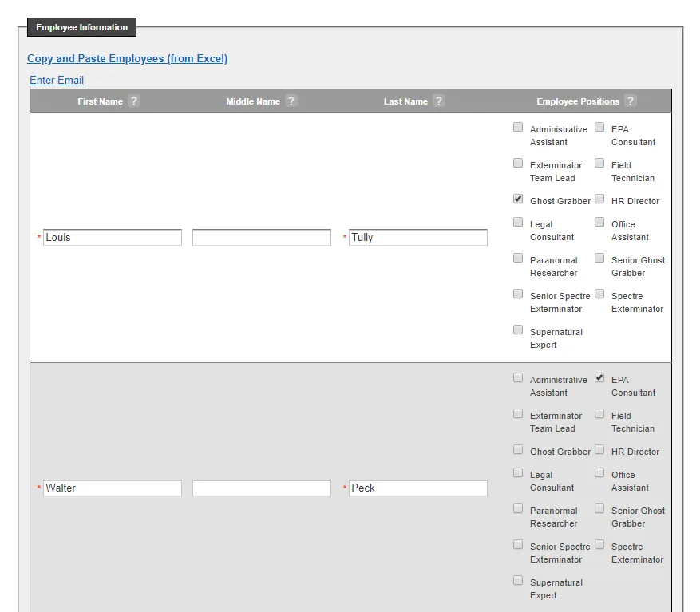This screenshot has width=700, height=612.
Task: Open help icon next to Middle Name header
Action: (291, 101)
